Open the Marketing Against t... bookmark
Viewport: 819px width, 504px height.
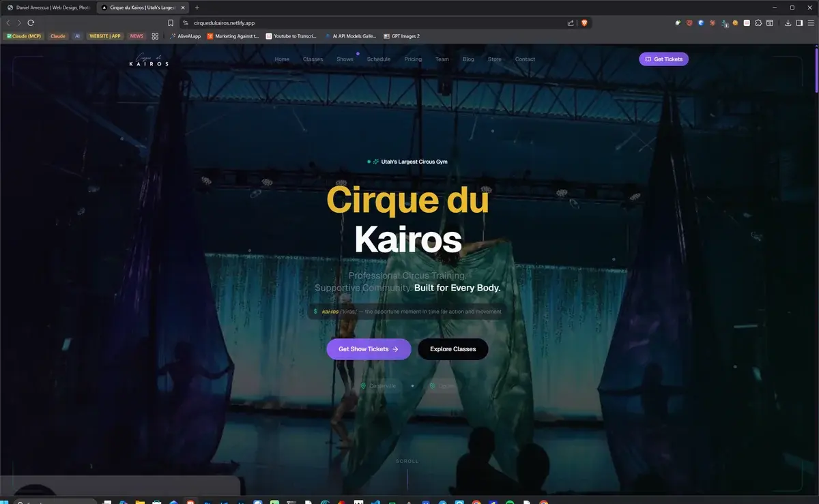[233, 36]
